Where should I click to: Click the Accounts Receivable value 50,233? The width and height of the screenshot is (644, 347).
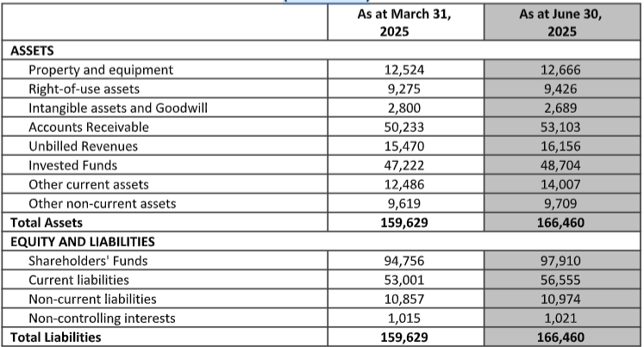point(404,127)
